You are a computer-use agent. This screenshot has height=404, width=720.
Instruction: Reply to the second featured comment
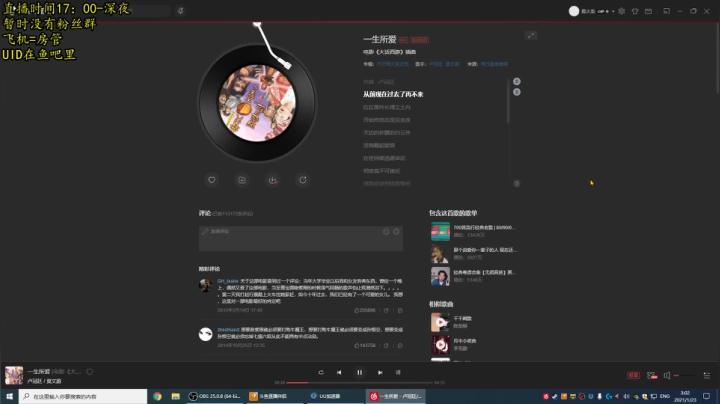tap(400, 345)
